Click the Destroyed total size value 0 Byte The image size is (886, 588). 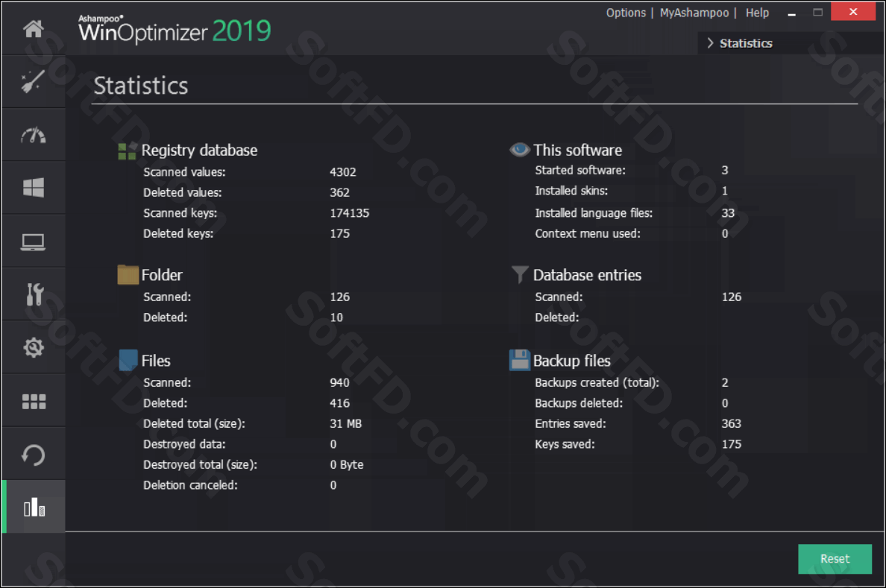click(346, 464)
